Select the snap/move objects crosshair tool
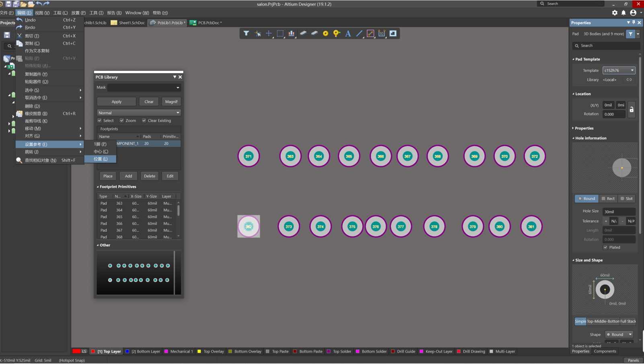644x364 pixels. point(269,33)
